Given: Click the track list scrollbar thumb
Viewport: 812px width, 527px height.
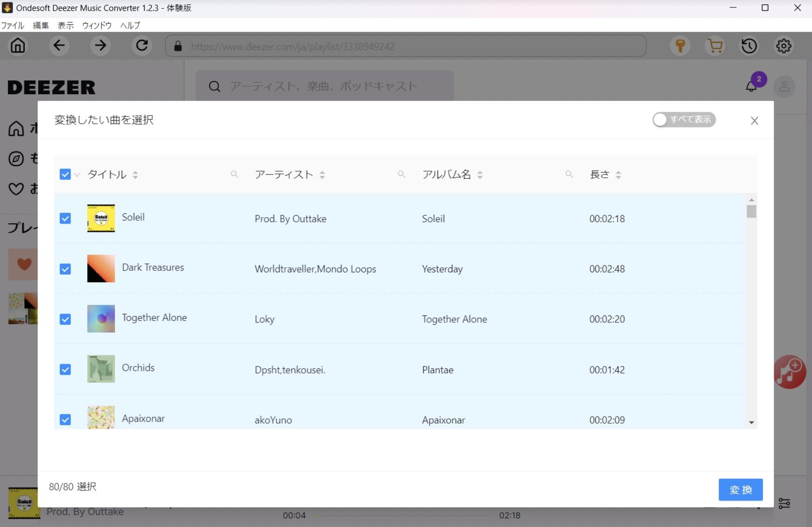Looking at the screenshot, I should (x=751, y=211).
